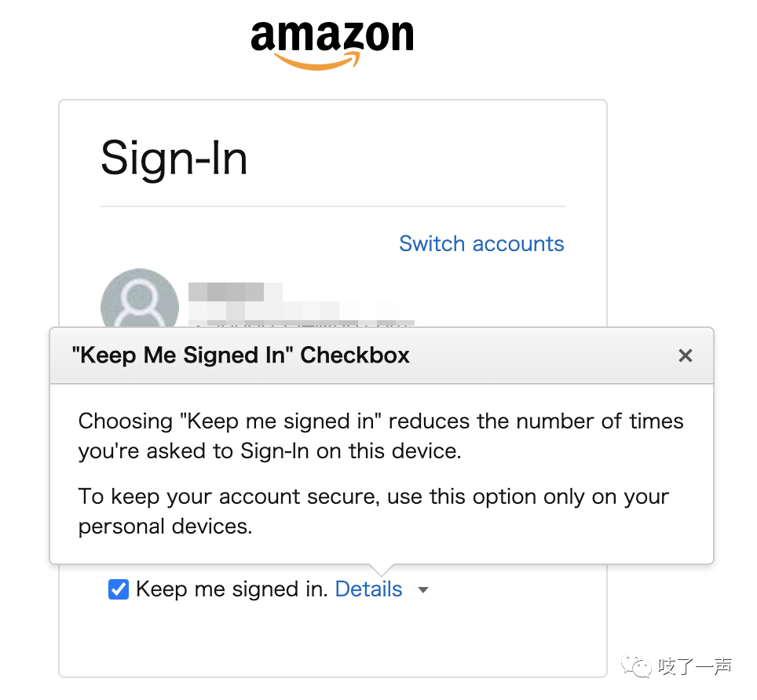The width and height of the screenshot is (757, 700).
Task: Select the gray profile avatar icon
Action: [x=140, y=298]
